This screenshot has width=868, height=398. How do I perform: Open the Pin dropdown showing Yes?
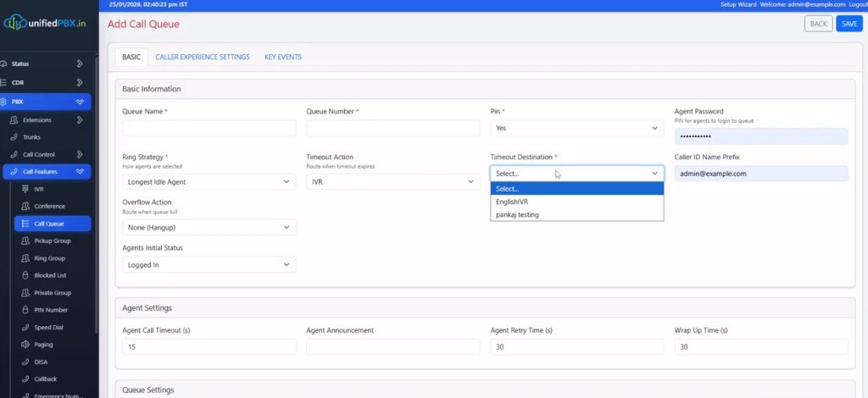coord(576,128)
